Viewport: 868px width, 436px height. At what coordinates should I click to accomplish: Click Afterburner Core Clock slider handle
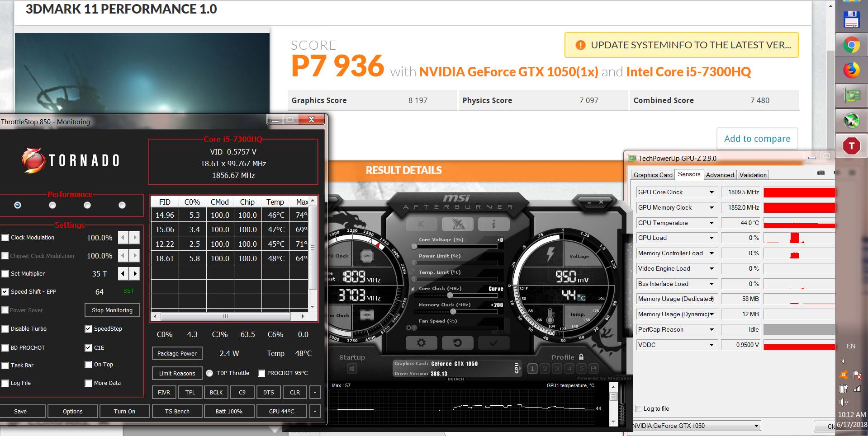(x=450, y=295)
